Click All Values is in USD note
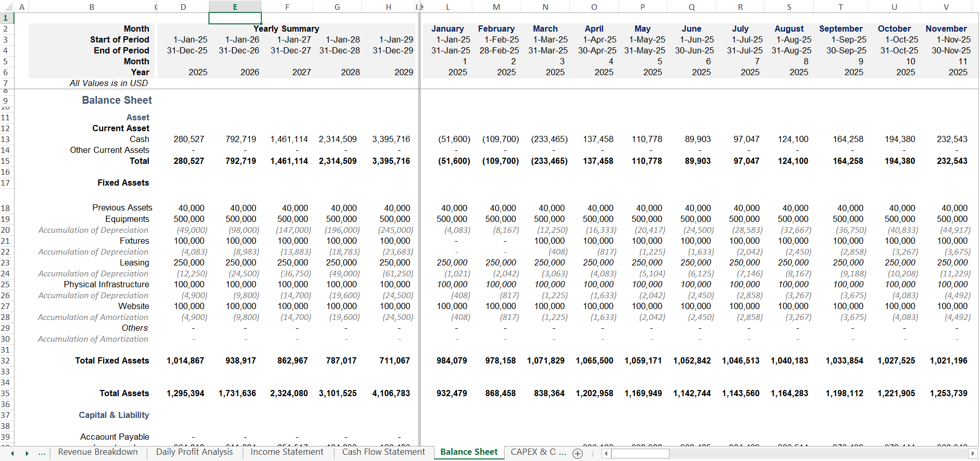The height and width of the screenshot is (461, 980). tap(109, 83)
